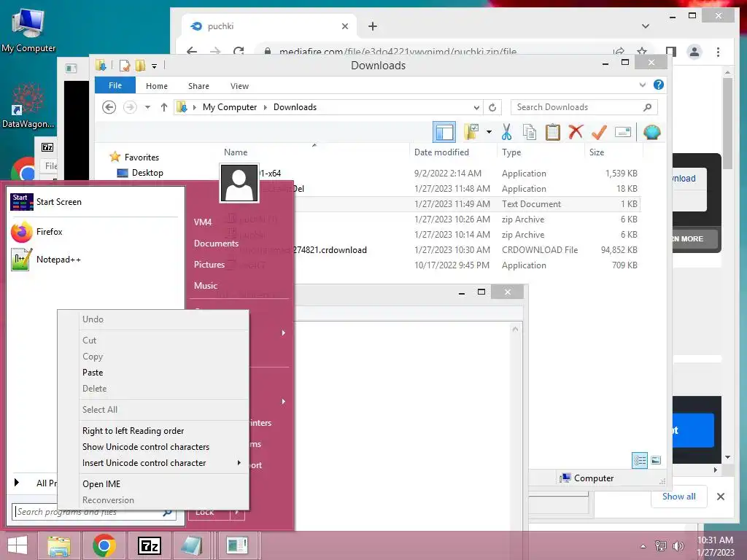Switch to the Share ribbon tab
Screen dimensions: 747x560
[x=198, y=86]
